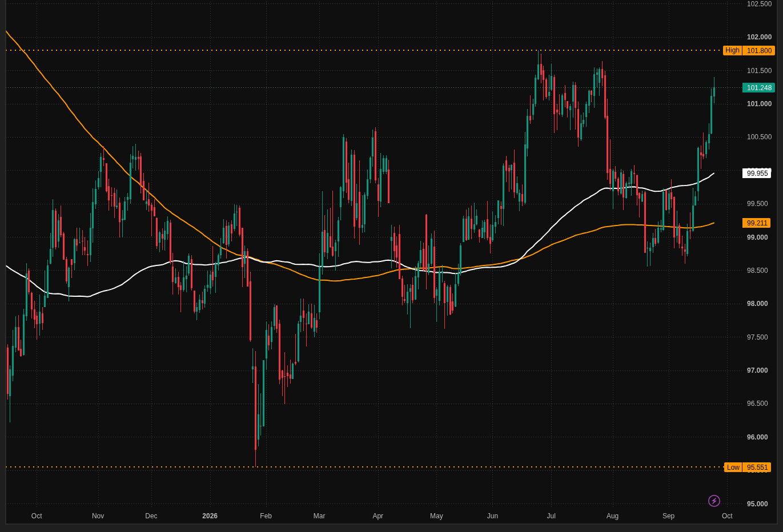
Task: Click the Apr date axis label
Action: pos(378,516)
